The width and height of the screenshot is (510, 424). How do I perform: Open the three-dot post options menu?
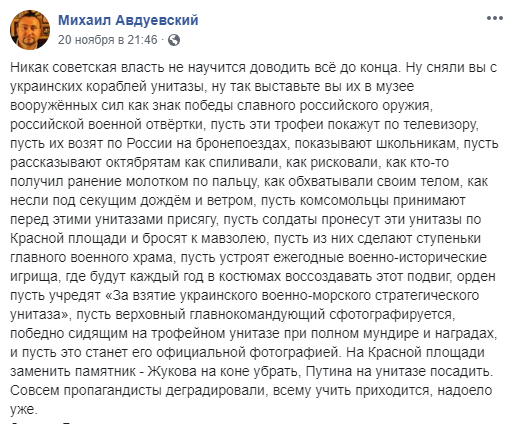click(x=495, y=18)
